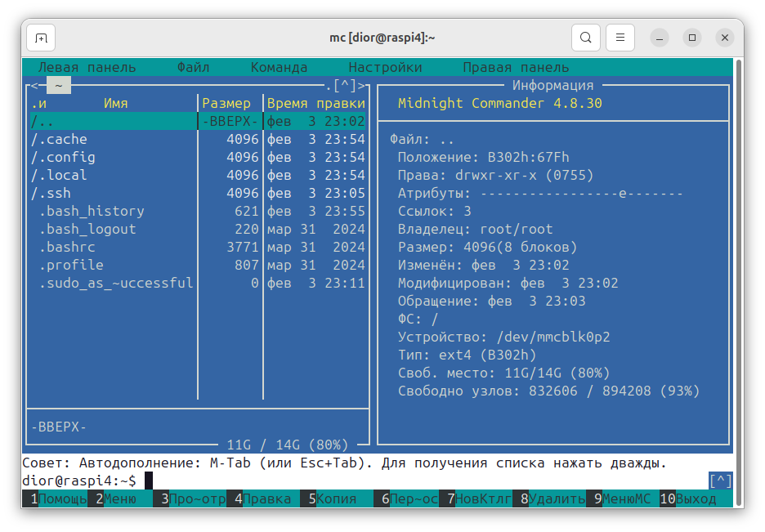Click the left panel 11G / 14G (80%) footer
Viewport: 765px width, 532px height.
(x=288, y=445)
